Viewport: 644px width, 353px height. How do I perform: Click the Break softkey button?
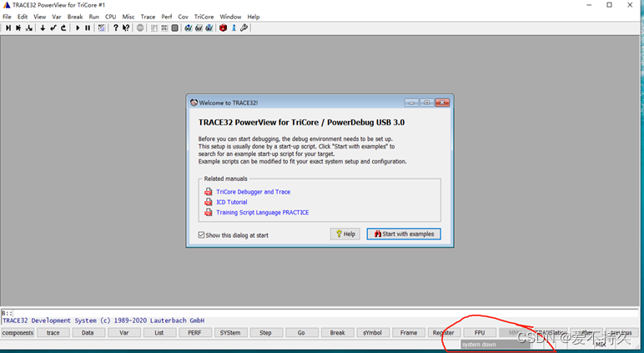tap(337, 332)
